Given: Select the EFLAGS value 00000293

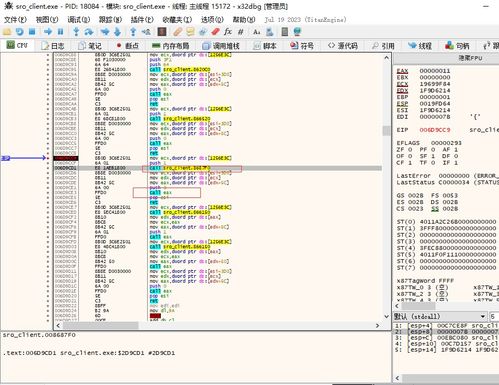Looking at the screenshot, I should point(447,143).
